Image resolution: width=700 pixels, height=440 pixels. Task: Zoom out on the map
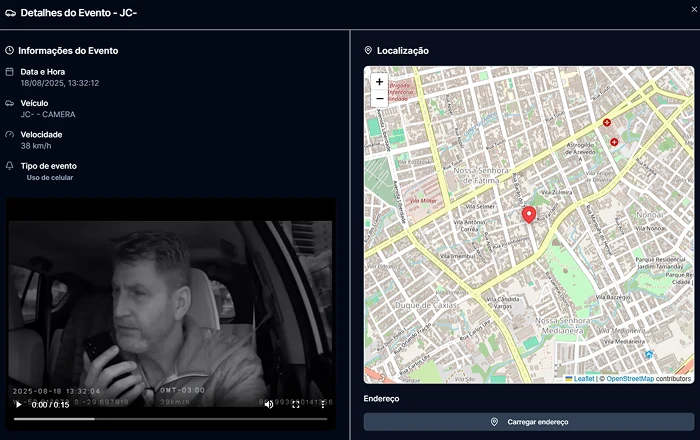(379, 99)
